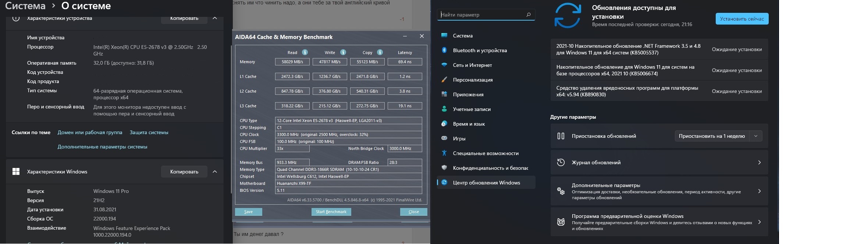Open Bluetooth и устройства section
Image resolution: width=868 pixels, height=244 pixels.
point(486,50)
